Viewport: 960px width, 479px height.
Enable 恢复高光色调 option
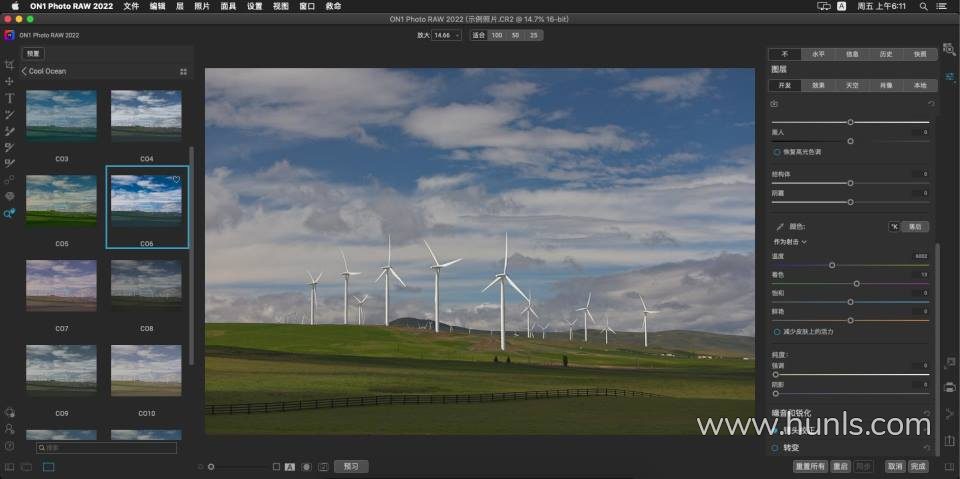(x=777, y=152)
